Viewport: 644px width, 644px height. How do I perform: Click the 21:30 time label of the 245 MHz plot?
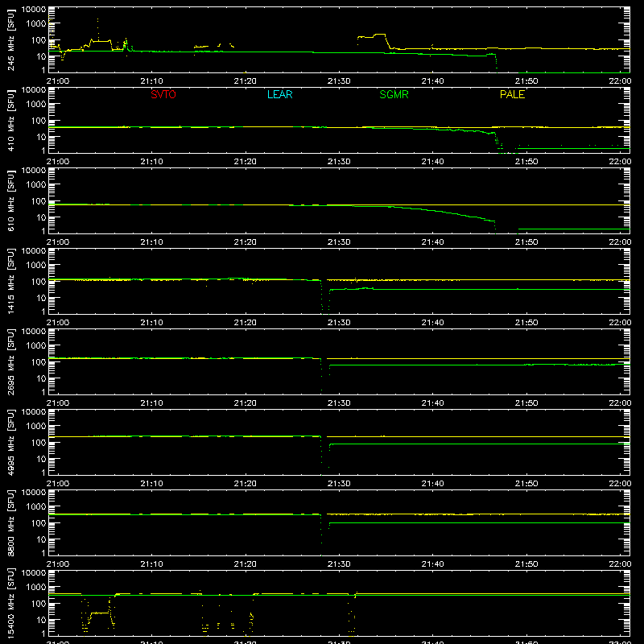tap(339, 81)
